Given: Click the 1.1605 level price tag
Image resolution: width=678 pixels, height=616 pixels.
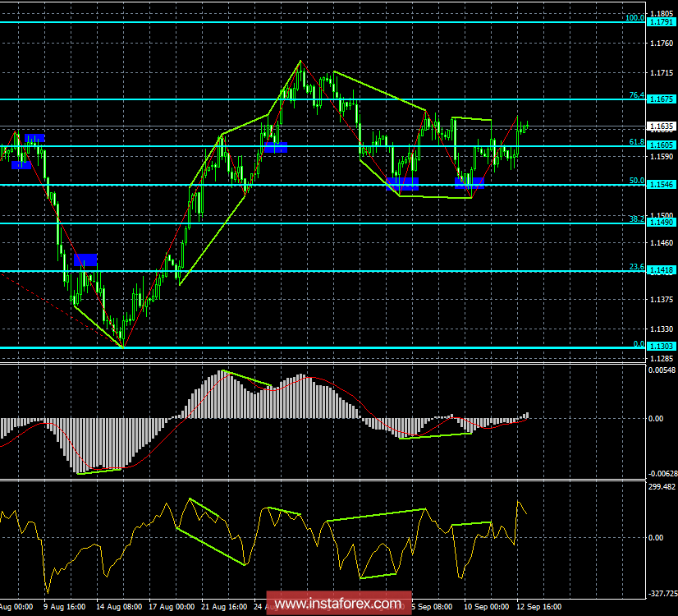Looking at the screenshot, I should tap(661, 145).
